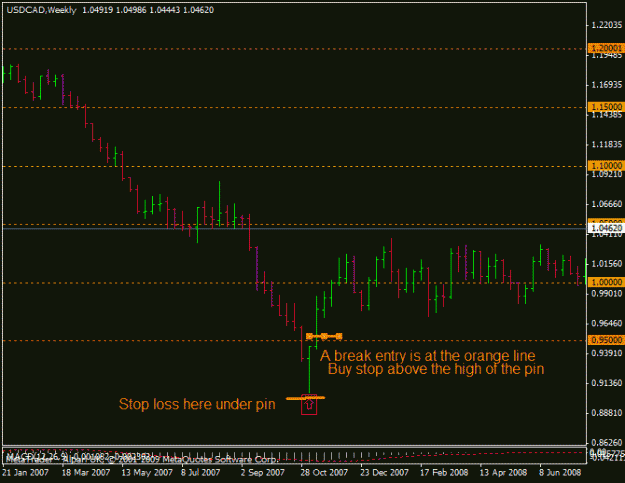Viewport: 625px width, 483px height.
Task: Click the 13 Apr 2008 date label
Action: (503, 473)
